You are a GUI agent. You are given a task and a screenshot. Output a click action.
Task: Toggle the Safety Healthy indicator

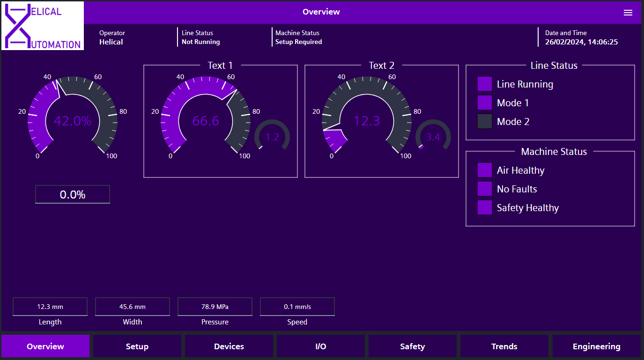(x=485, y=207)
